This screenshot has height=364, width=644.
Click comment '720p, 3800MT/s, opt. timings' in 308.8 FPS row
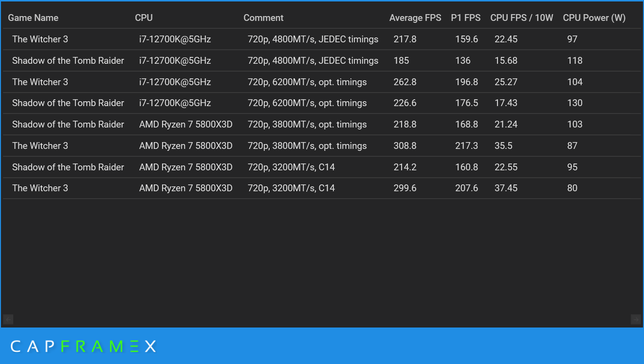coord(307,146)
